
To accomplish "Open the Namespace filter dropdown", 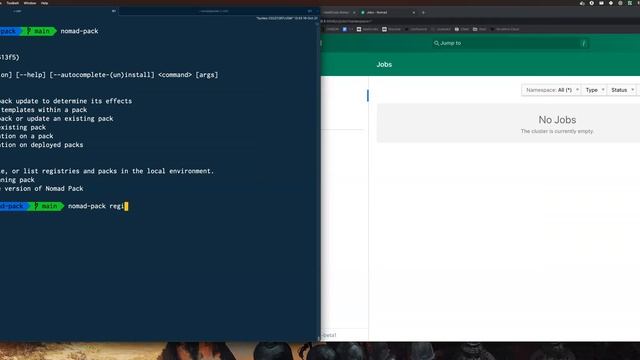I will 551,90.
